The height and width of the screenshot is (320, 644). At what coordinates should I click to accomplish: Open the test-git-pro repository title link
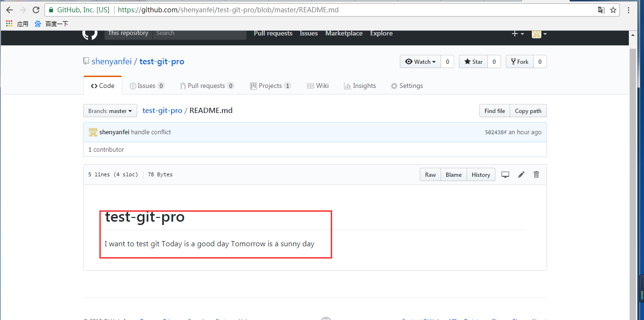tap(162, 61)
